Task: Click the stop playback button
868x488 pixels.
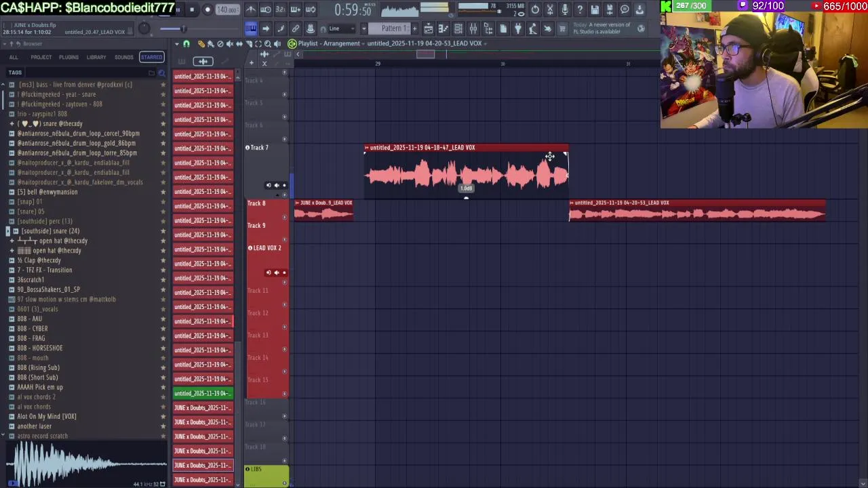Action: click(x=192, y=9)
